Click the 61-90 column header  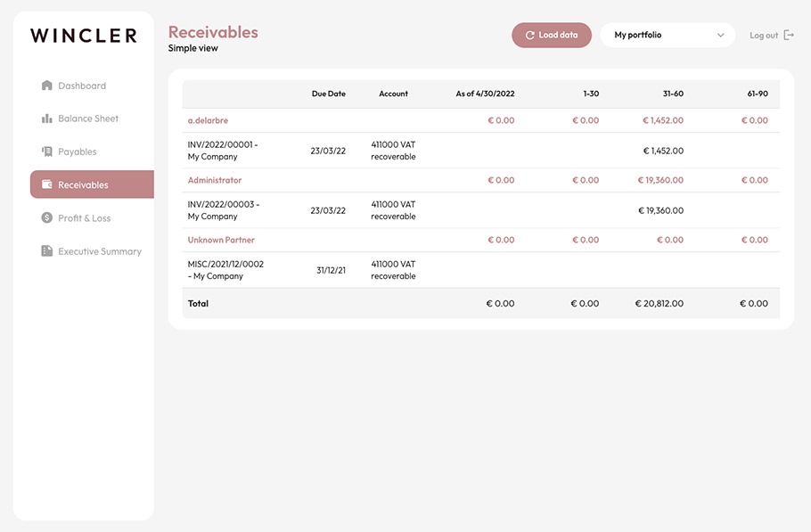(x=758, y=94)
